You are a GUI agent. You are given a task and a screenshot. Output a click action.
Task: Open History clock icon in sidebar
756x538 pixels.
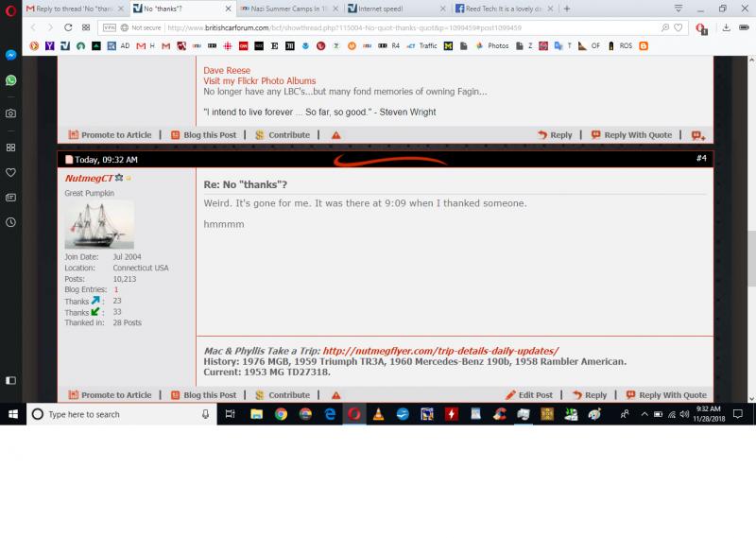[10, 222]
